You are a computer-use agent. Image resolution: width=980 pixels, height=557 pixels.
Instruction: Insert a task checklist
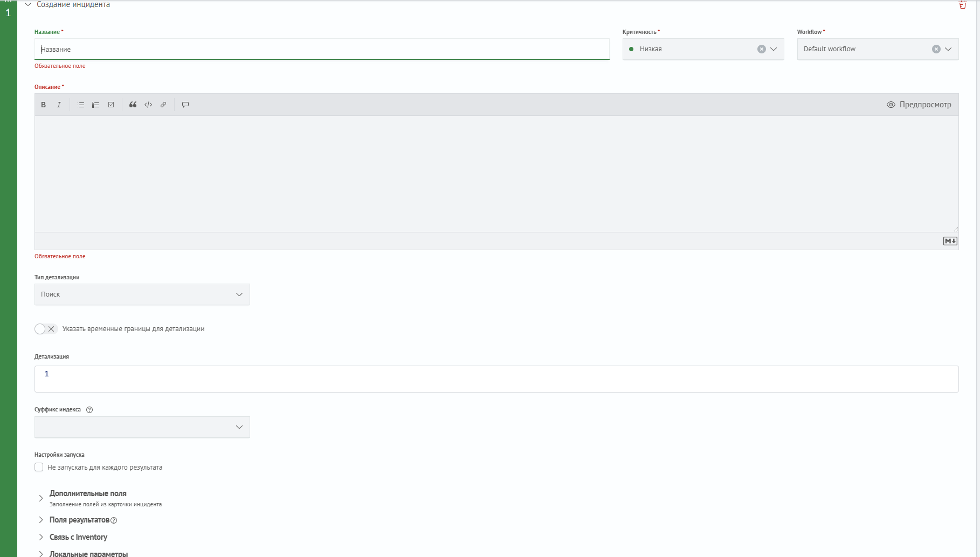111,105
